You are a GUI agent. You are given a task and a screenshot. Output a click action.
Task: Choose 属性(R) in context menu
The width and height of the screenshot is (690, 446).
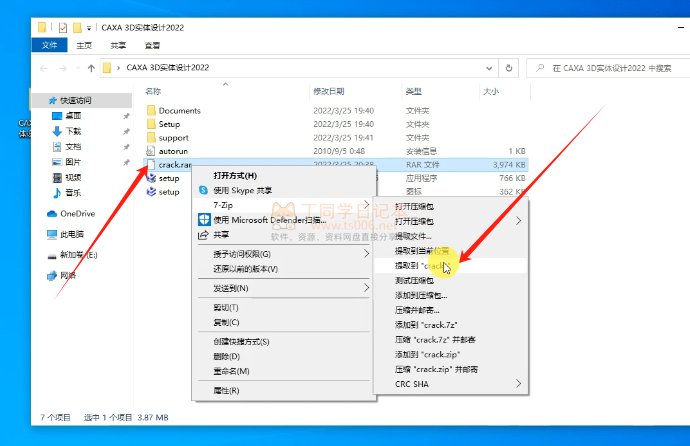(284, 391)
